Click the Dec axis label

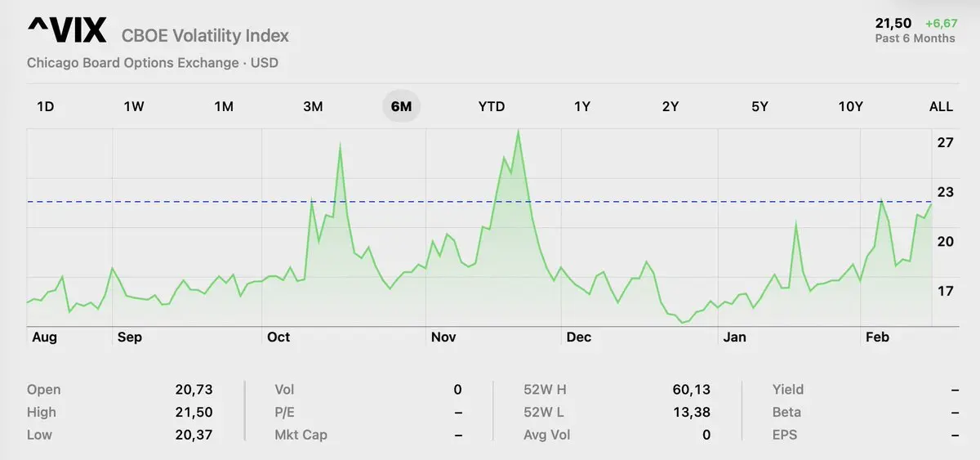(x=578, y=337)
